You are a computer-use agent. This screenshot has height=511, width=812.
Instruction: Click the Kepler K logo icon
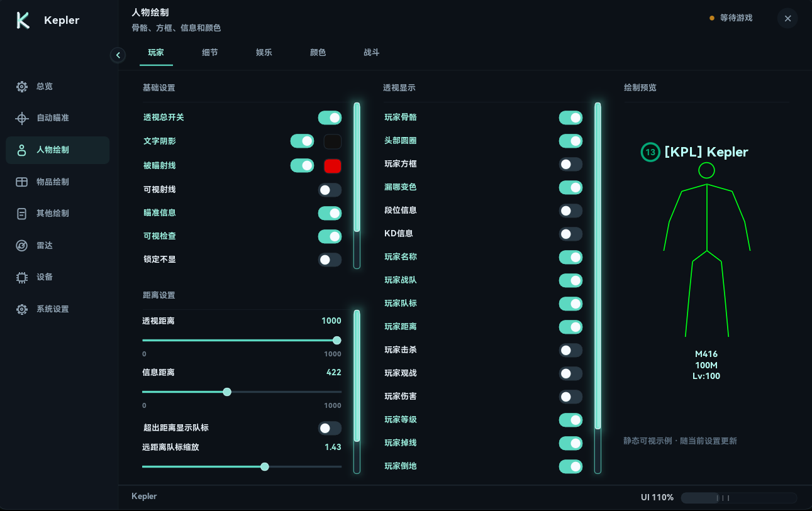(23, 20)
